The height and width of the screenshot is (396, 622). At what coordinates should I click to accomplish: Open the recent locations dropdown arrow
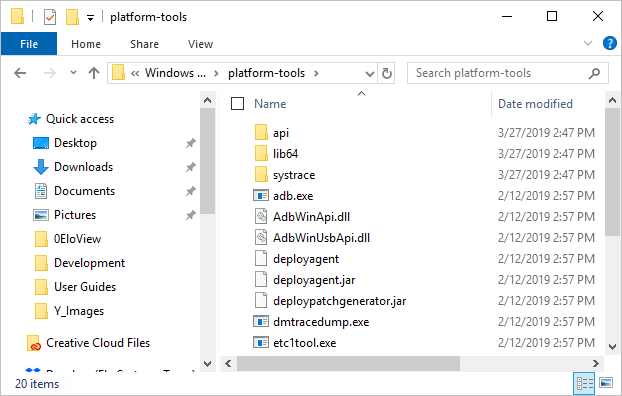click(73, 73)
